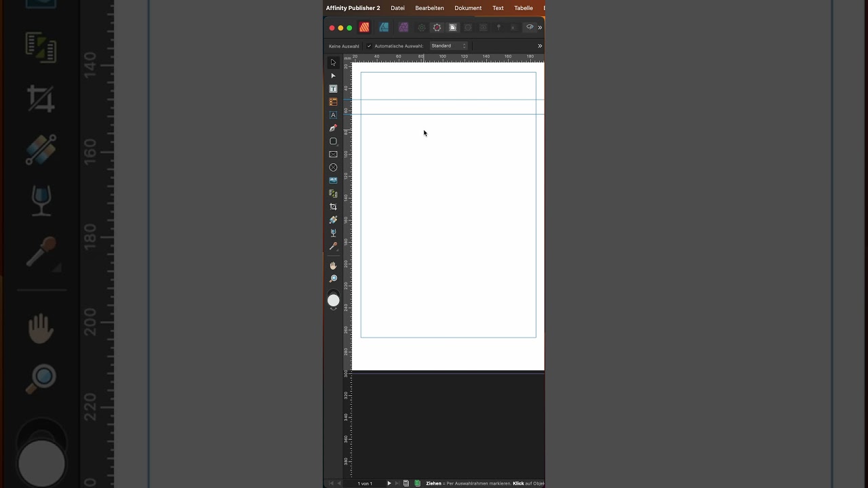This screenshot has height=488, width=868.
Task: Select the Vector Crop tool
Action: point(333,207)
